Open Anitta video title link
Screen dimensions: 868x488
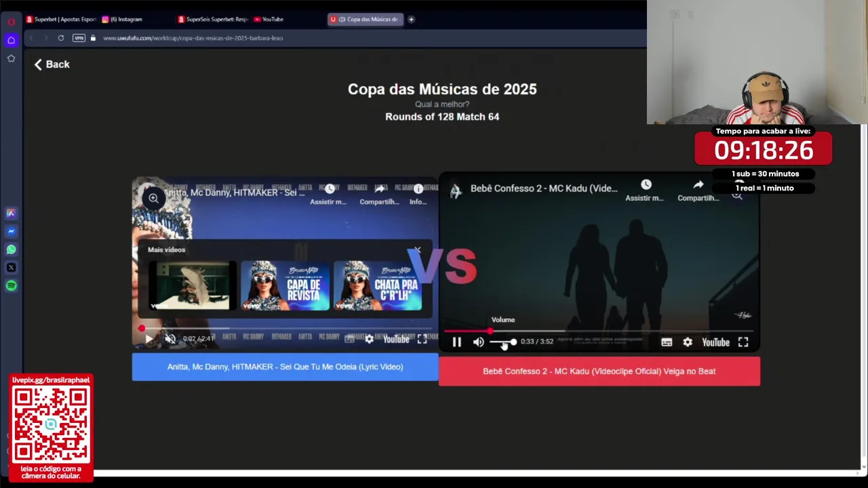[234, 192]
